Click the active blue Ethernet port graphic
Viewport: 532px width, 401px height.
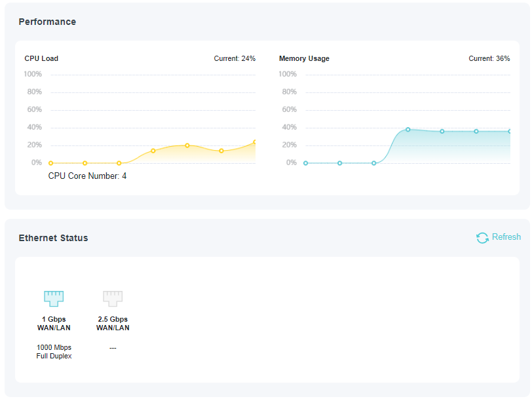click(54, 298)
